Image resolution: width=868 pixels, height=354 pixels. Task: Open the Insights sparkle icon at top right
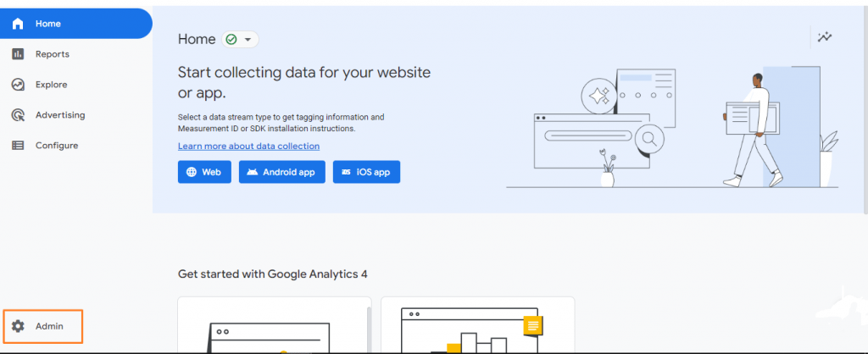point(824,36)
